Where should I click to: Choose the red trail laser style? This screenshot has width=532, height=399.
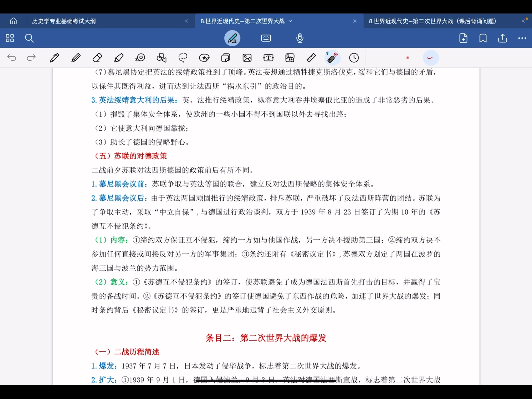pyautogui.click(x=431, y=58)
